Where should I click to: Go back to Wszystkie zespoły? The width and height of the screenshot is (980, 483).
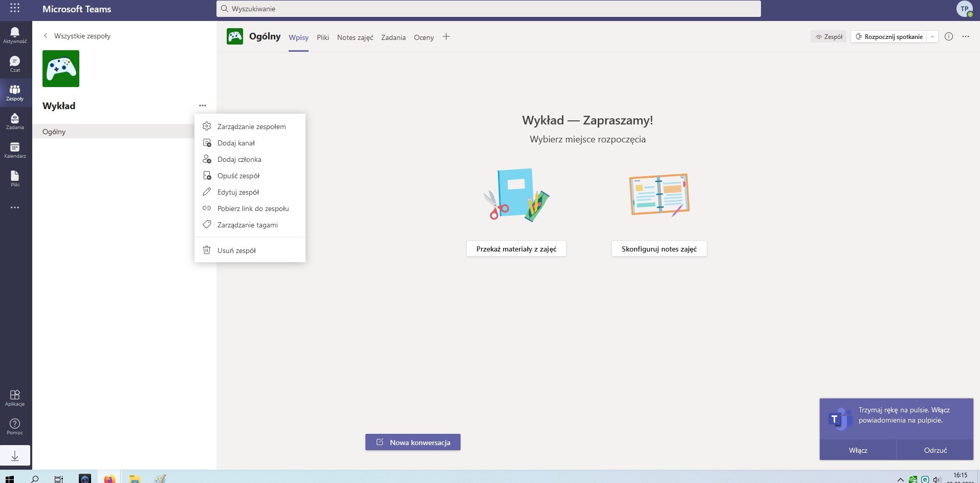(x=77, y=36)
